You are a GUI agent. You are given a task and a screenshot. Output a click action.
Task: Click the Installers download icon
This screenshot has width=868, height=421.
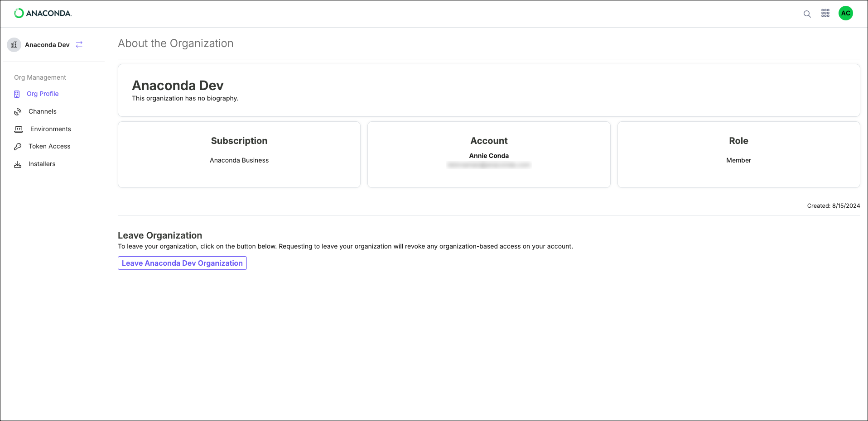(18, 164)
